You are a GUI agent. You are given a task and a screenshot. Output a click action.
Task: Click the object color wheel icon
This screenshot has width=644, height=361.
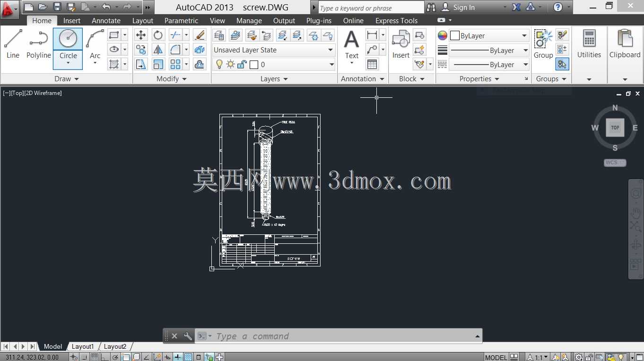click(x=442, y=36)
